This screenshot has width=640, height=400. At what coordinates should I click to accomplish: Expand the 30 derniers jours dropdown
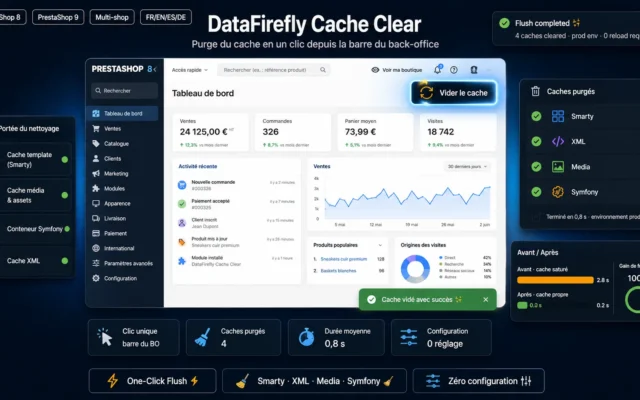(x=467, y=167)
